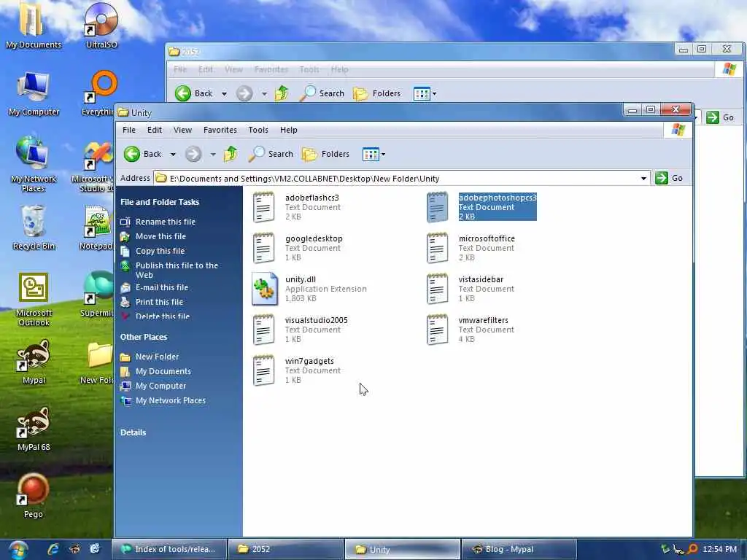Open the Views icon in Unity toolbar
747x560 pixels.
coord(370,154)
